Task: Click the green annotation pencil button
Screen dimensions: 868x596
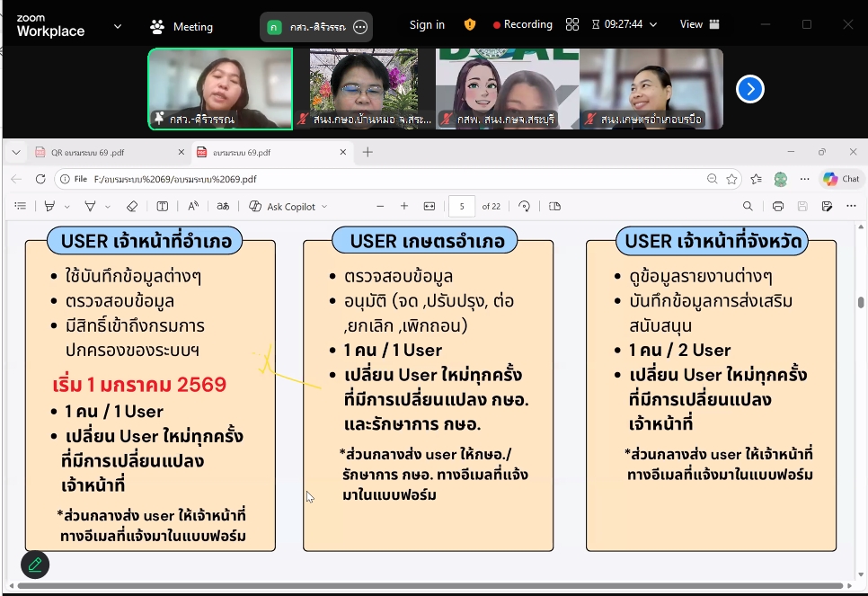Action: pos(35,565)
